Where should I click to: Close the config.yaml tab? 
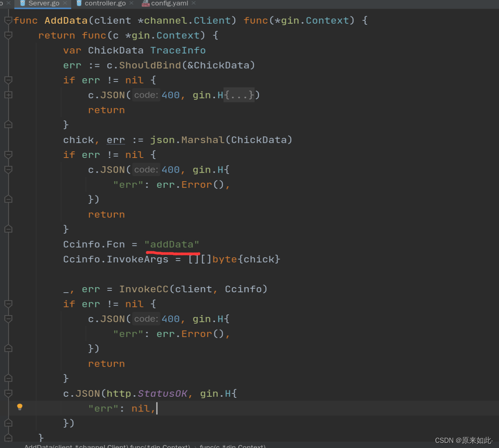[194, 3]
